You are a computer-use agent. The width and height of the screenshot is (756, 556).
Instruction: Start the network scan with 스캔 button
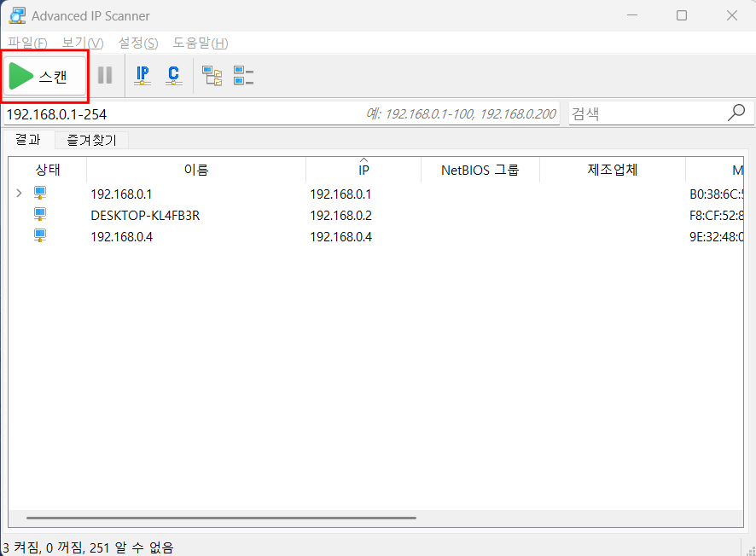pyautogui.click(x=45, y=76)
